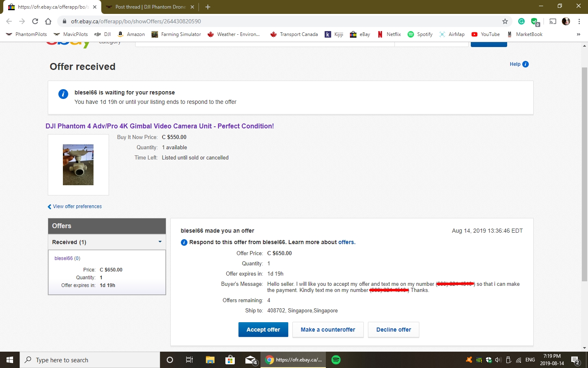Bookmark this page with the star icon
588x368 pixels.
click(x=505, y=21)
